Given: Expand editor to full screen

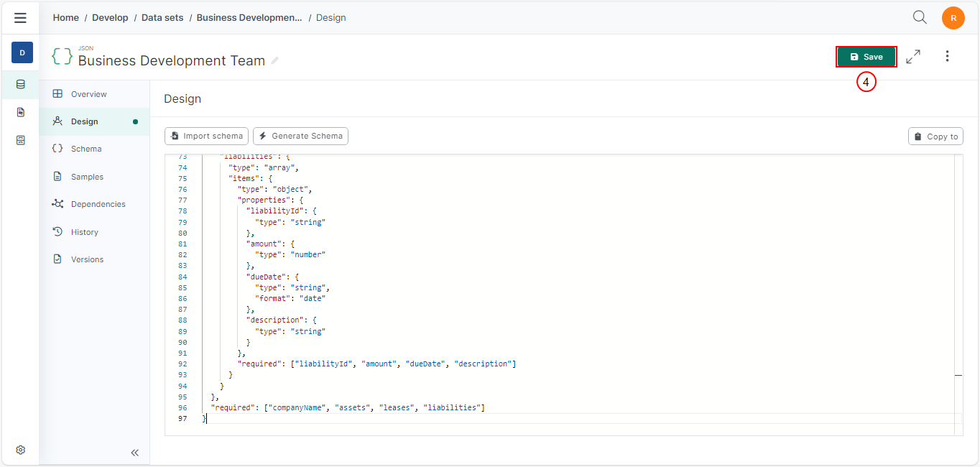Looking at the screenshot, I should [x=913, y=57].
